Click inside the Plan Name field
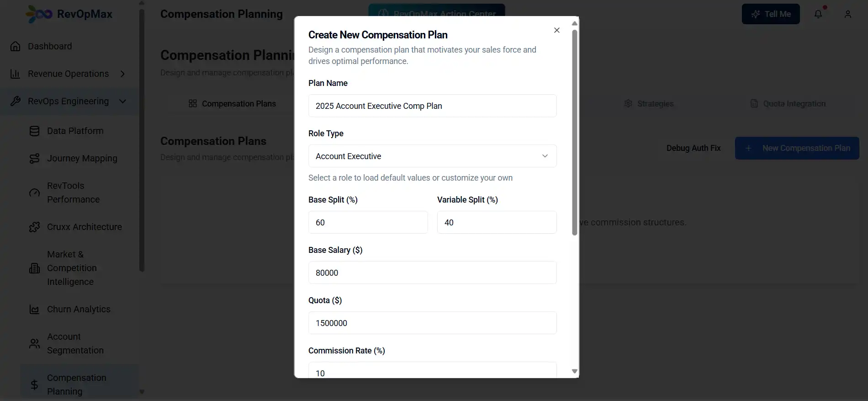This screenshot has width=868, height=401. (x=432, y=106)
